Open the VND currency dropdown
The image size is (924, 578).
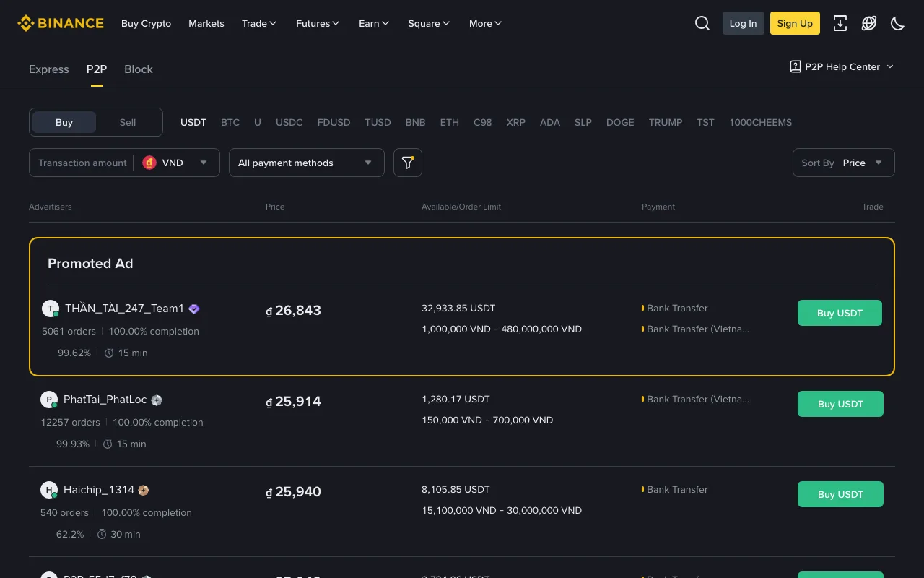(x=176, y=163)
